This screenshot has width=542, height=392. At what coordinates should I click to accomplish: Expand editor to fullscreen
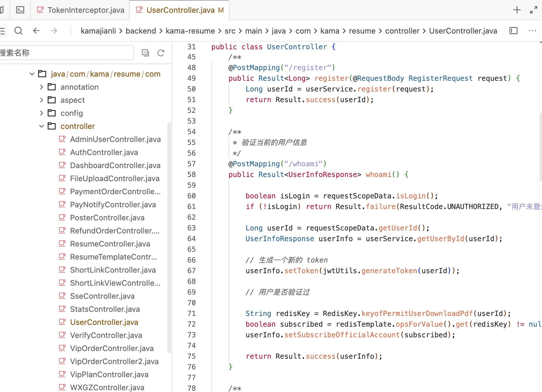tap(534, 10)
